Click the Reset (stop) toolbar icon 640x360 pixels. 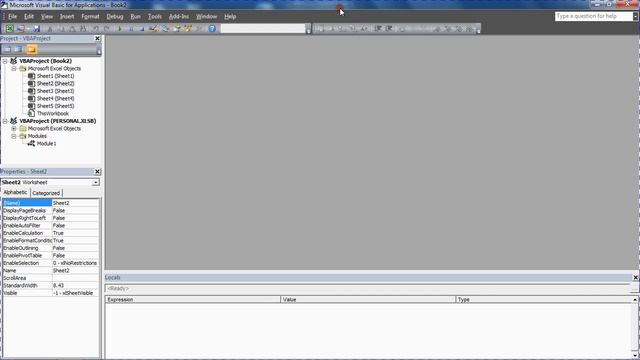coord(142,29)
